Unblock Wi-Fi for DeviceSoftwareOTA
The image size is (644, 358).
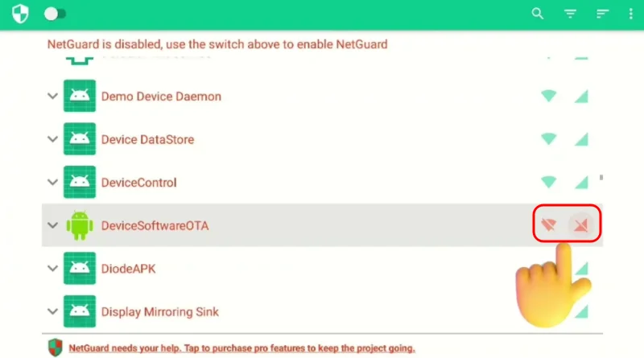coord(549,224)
